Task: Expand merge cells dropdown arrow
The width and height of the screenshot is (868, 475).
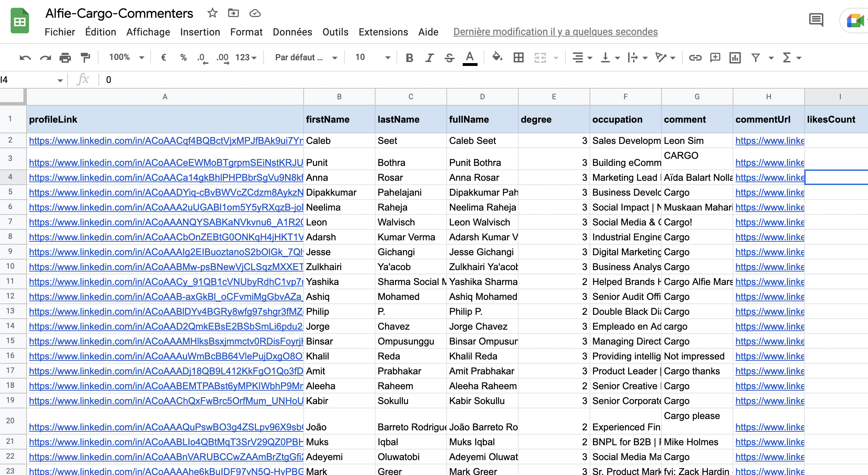Action: click(556, 58)
